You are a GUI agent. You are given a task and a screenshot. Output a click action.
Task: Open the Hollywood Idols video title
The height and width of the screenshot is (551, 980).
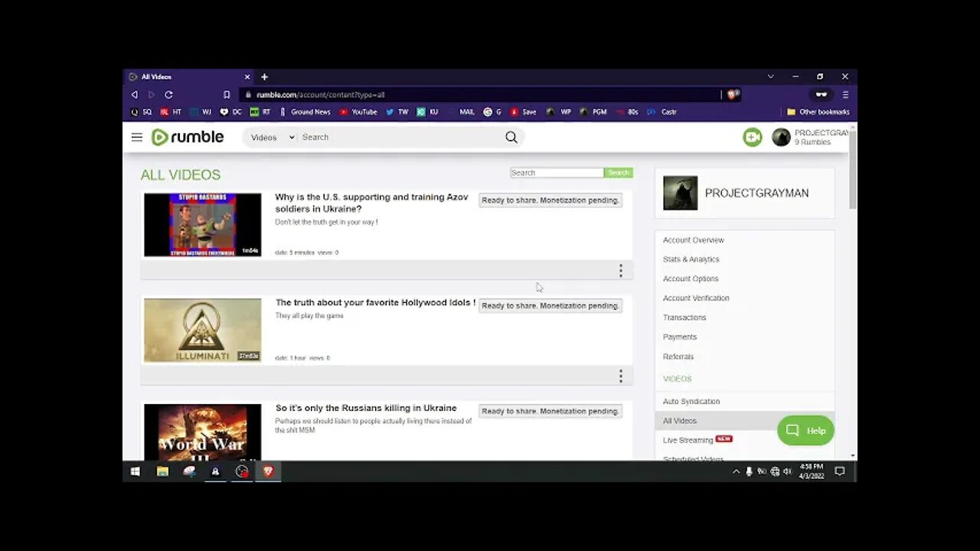click(375, 303)
